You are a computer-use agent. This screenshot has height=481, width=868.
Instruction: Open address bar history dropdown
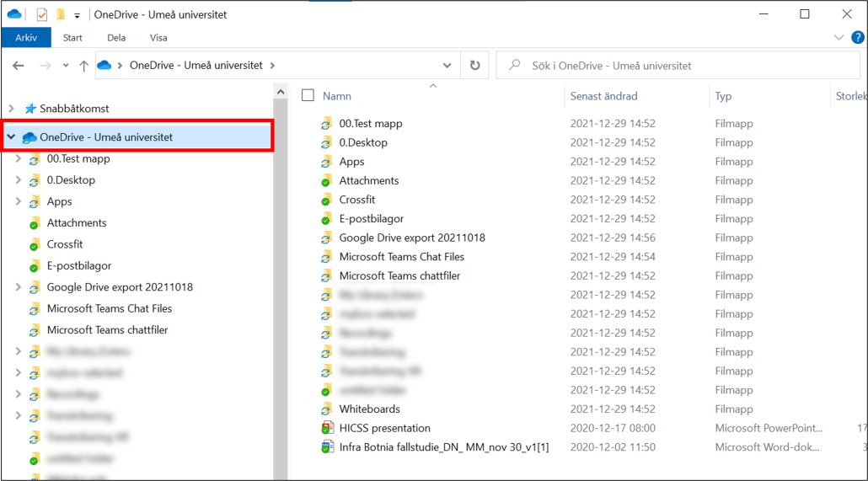point(447,66)
